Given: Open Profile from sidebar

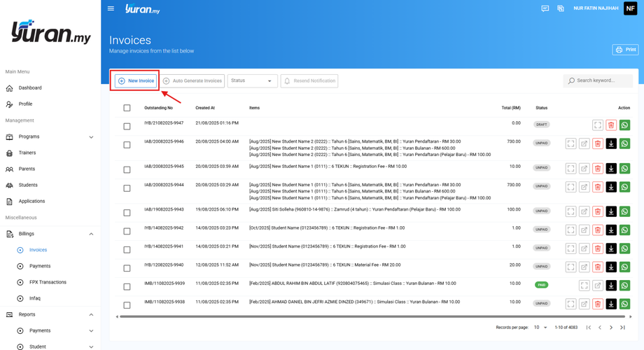Looking at the screenshot, I should click(25, 104).
